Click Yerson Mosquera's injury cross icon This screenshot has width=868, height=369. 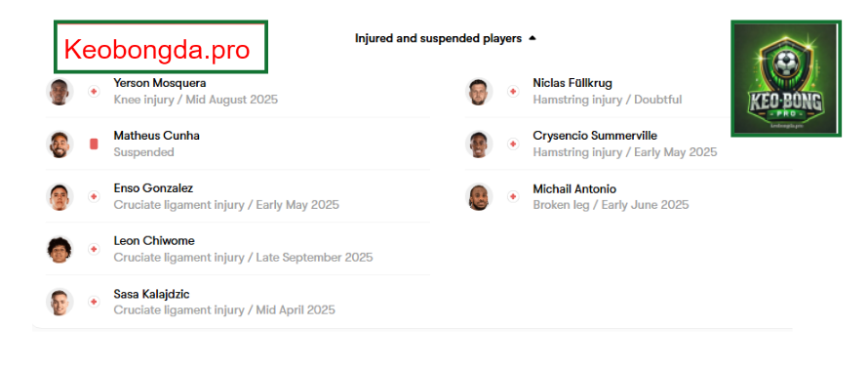(94, 92)
